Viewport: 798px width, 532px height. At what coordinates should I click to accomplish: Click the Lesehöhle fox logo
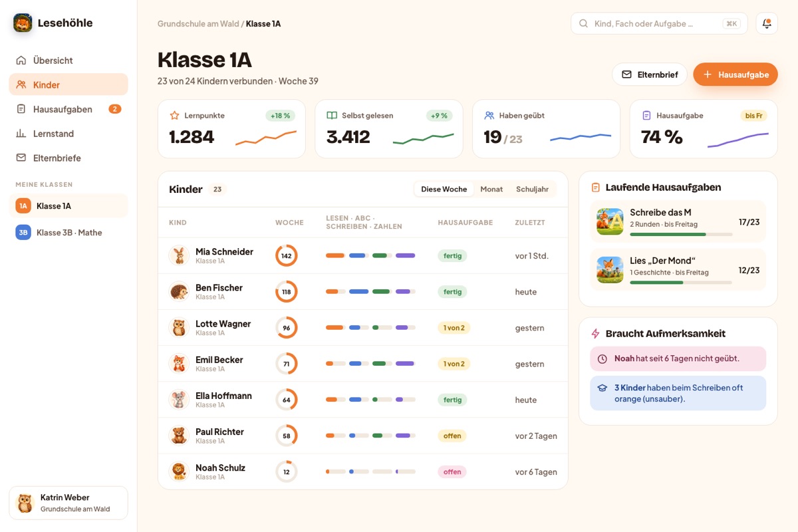click(23, 23)
